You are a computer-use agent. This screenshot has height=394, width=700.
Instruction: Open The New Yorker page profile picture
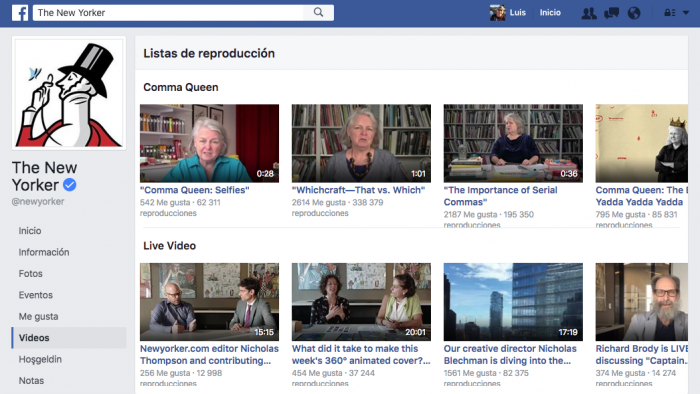tap(69, 93)
